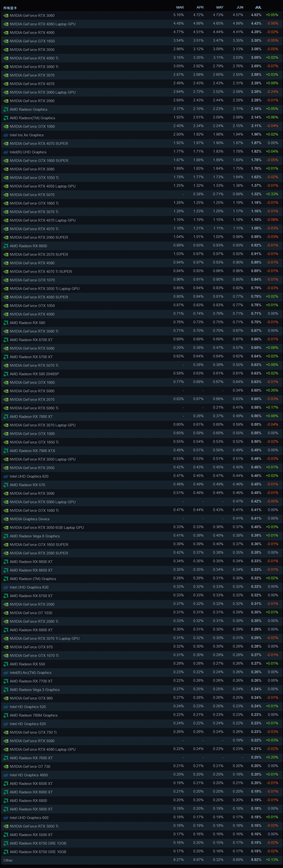Screen dimensions: 283x868
Task: Click NVIDIA Graphics Device row name
Action: [x=30, y=519]
